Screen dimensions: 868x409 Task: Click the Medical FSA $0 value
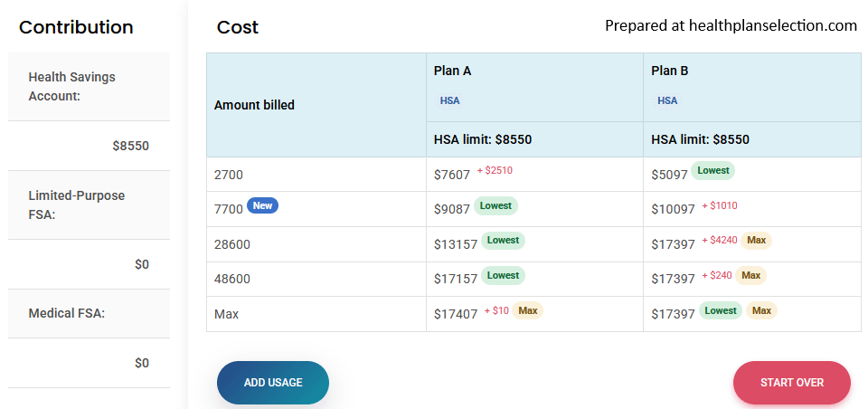click(x=142, y=363)
